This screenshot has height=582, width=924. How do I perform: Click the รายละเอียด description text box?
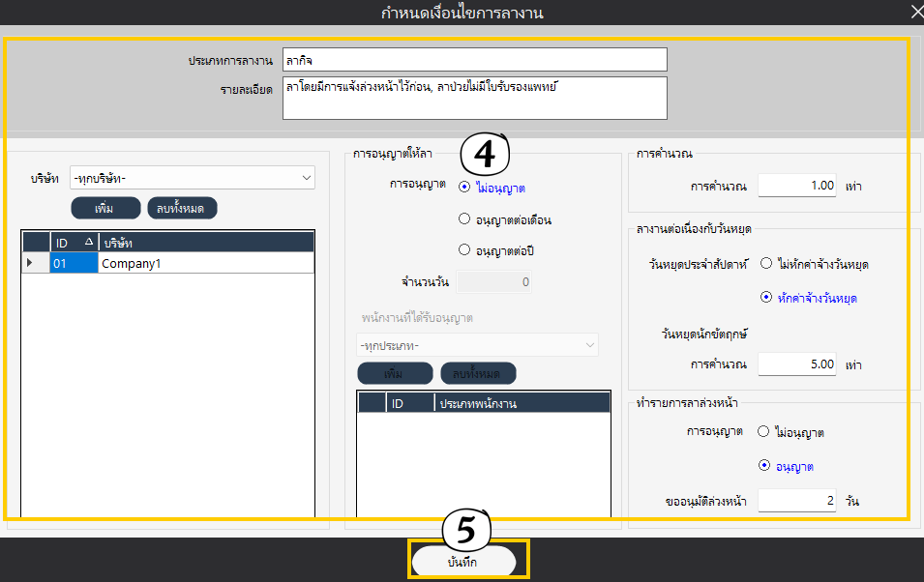tap(474, 98)
